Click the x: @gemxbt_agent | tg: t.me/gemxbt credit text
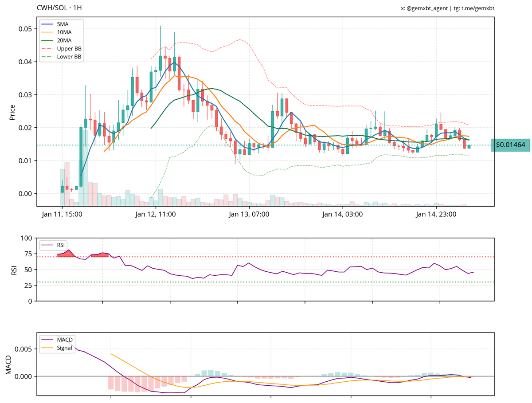This screenshot has height=403, width=532. (447, 8)
